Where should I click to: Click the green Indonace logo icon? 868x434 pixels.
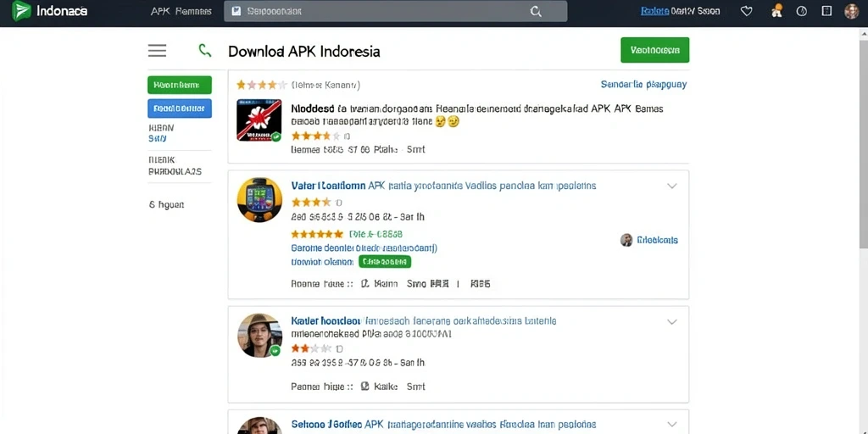21,10
